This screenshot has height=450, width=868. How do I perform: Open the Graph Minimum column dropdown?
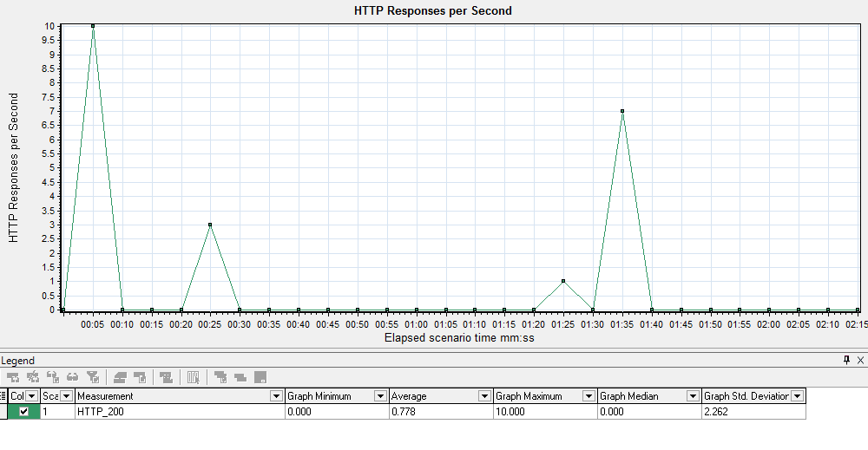pos(380,396)
